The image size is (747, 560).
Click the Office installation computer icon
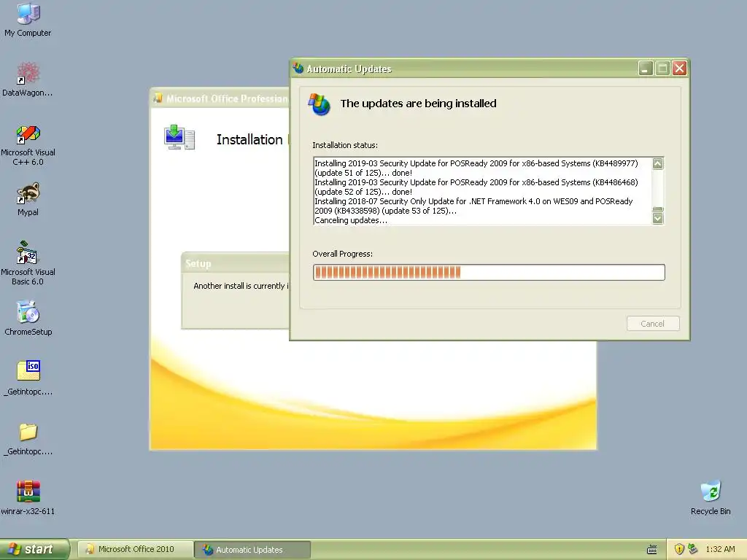point(179,137)
